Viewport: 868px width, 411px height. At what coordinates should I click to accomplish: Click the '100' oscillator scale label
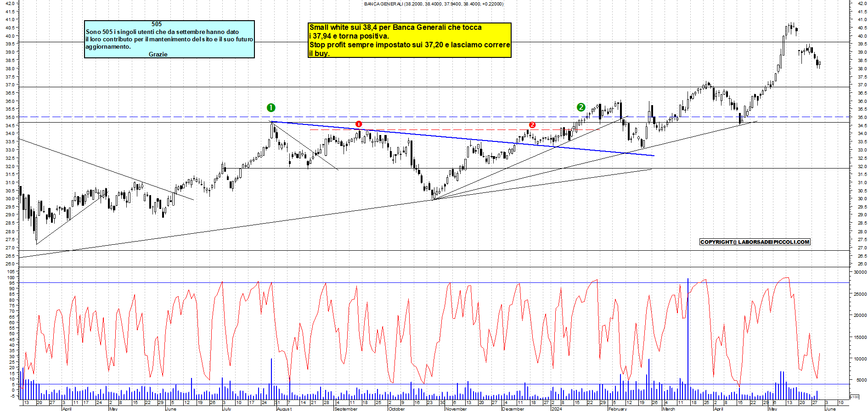(11, 278)
